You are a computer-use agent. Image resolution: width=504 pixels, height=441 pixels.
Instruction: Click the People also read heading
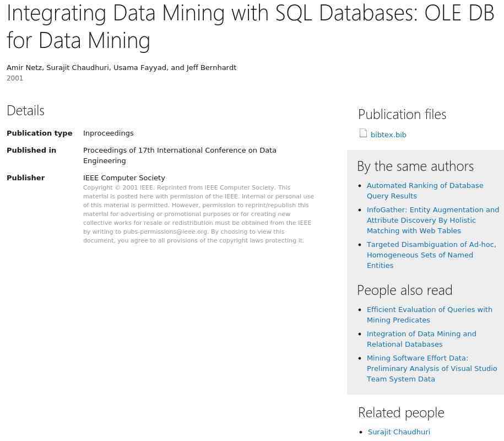coord(405,290)
